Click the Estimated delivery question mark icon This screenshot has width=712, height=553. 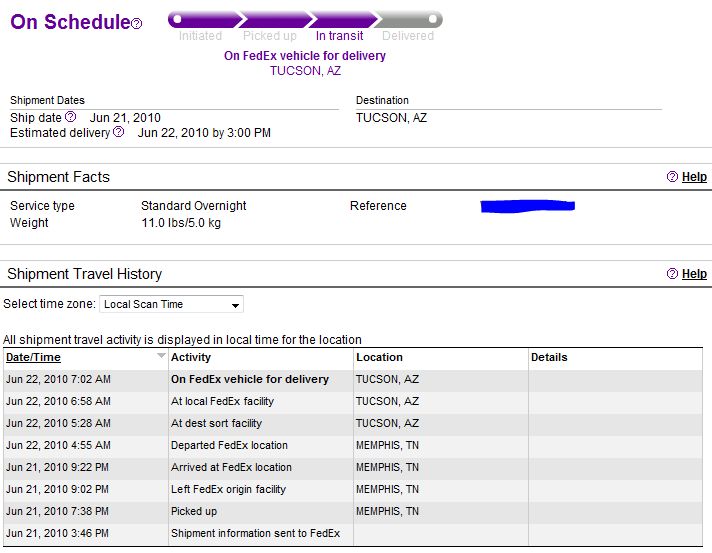coord(118,132)
